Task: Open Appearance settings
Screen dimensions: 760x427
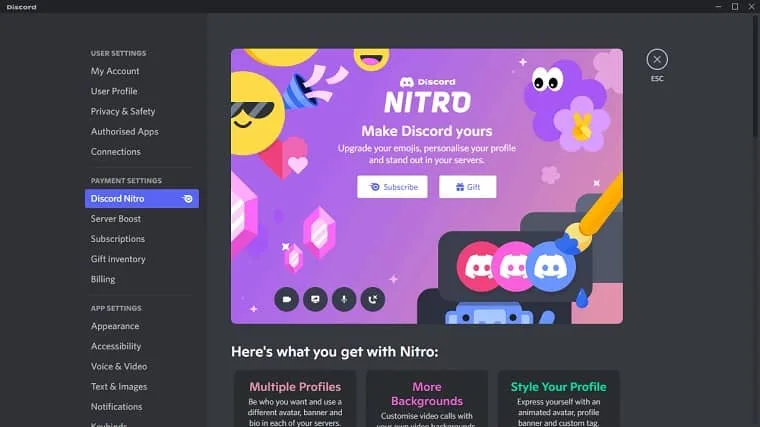Action: [115, 326]
